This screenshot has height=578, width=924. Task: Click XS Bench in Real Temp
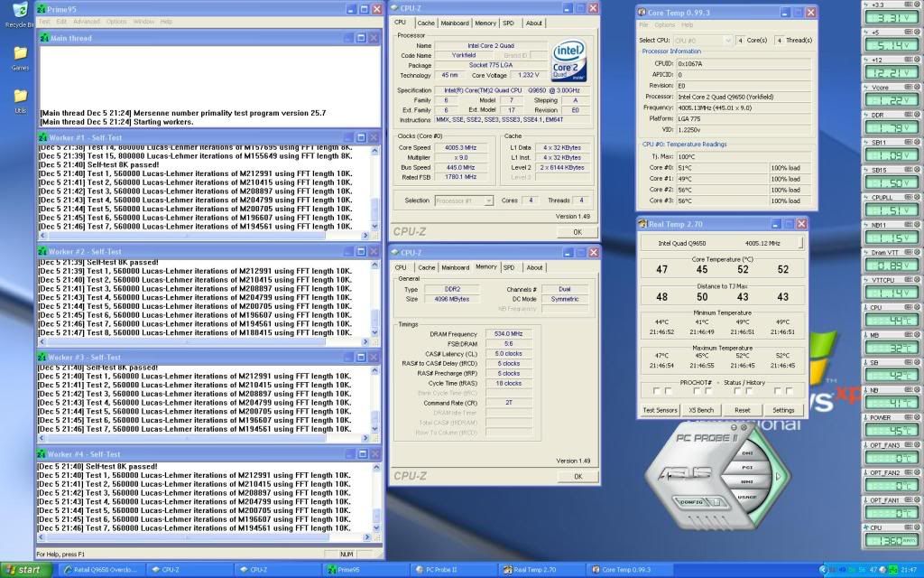click(x=701, y=410)
